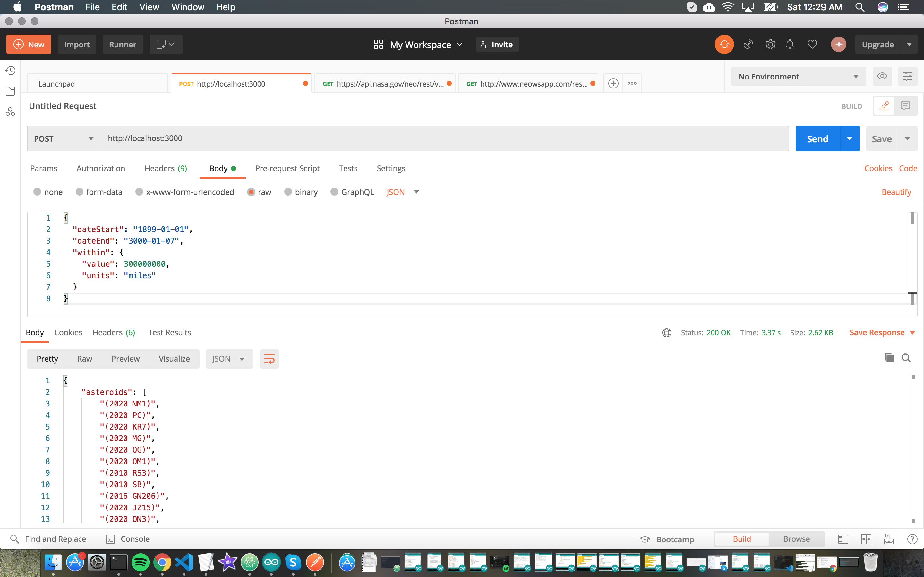This screenshot has height=577, width=924.
Task: Click the Beautify link
Action: [896, 192]
